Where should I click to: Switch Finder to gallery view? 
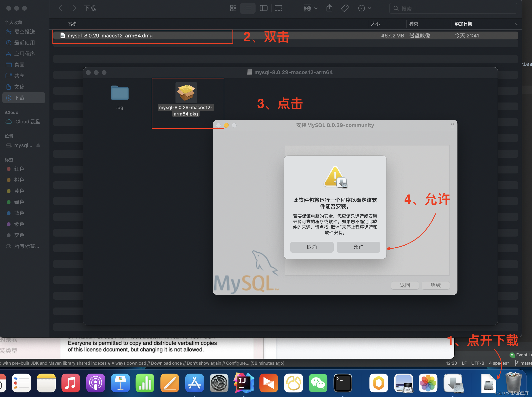click(278, 8)
